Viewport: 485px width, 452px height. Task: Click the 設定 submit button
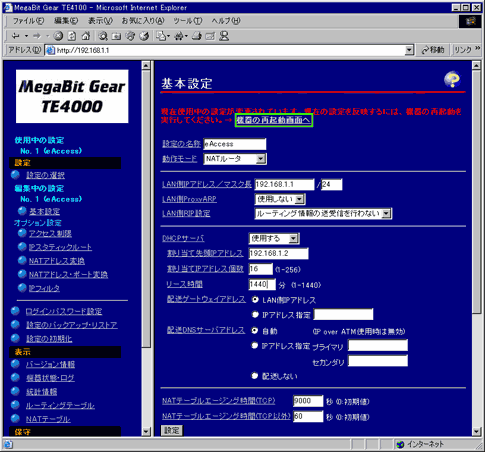[x=172, y=430]
